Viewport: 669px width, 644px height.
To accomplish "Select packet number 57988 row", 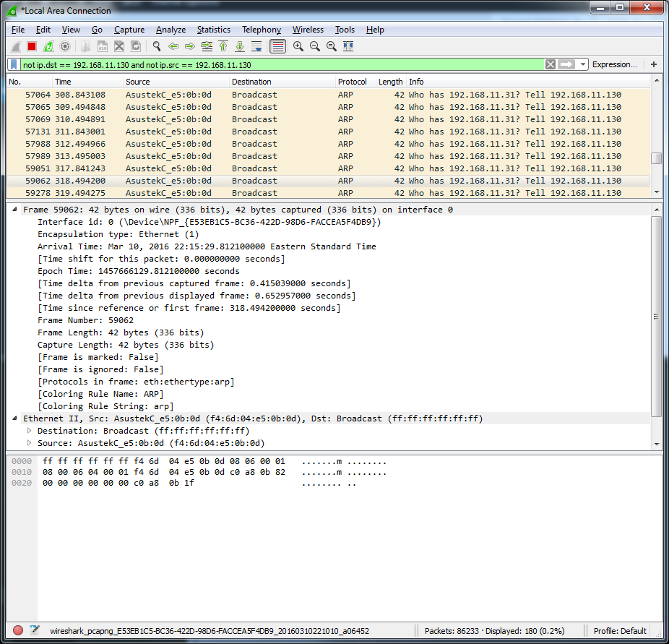I will tap(328, 143).
